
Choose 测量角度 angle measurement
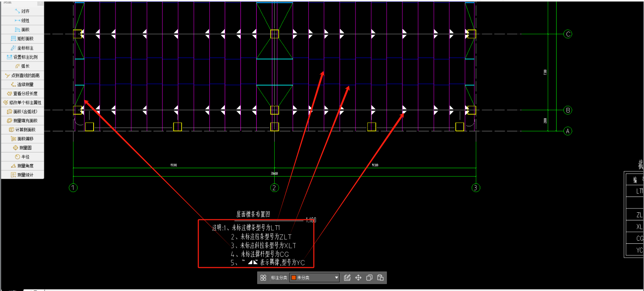[22, 166]
